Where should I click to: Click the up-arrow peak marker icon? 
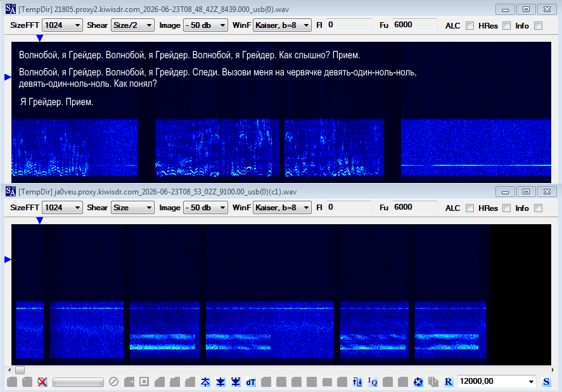[x=205, y=382]
